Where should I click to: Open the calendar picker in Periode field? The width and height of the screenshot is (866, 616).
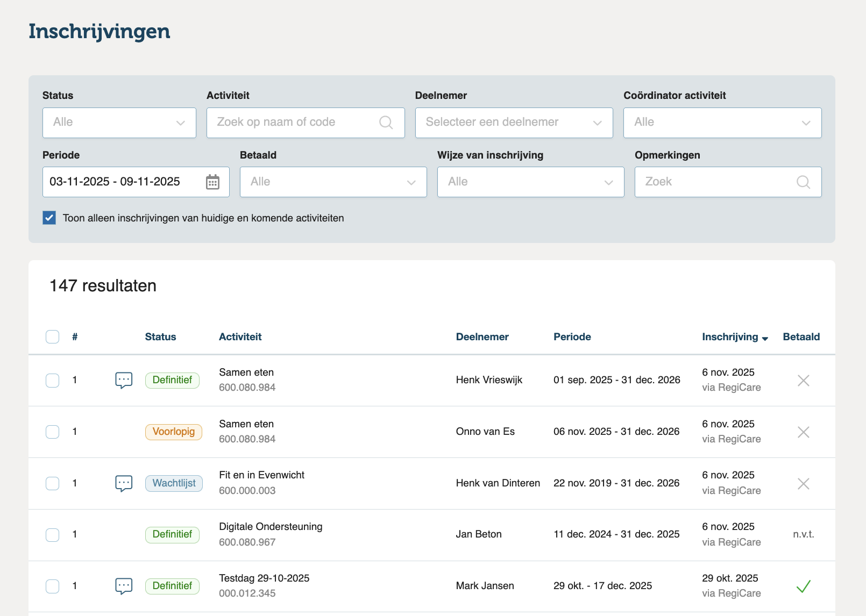[212, 182]
